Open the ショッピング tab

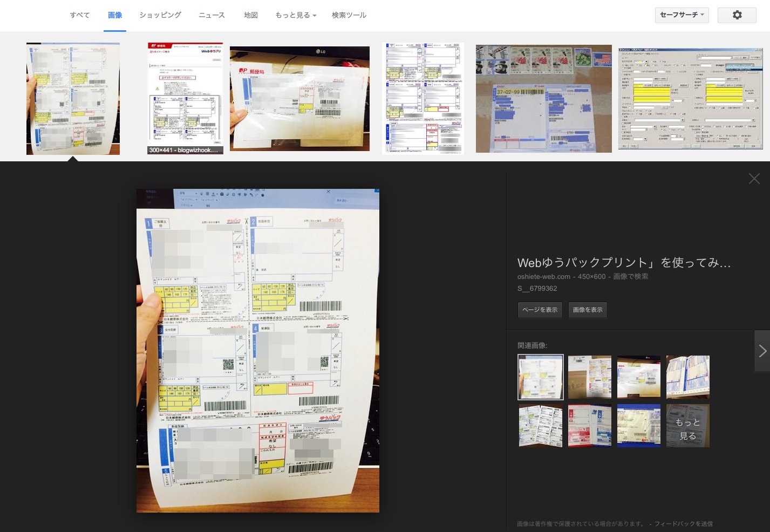(160, 15)
